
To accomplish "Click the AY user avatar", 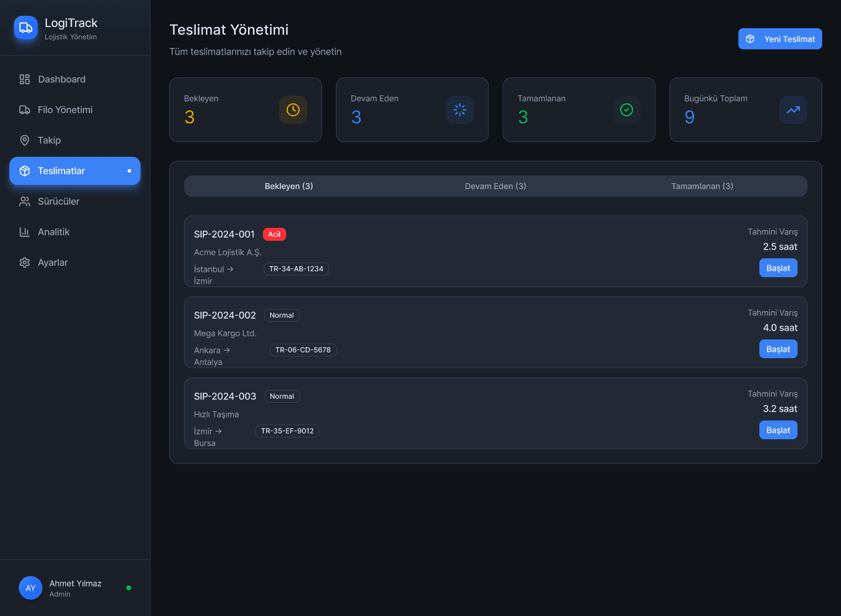I will (31, 588).
